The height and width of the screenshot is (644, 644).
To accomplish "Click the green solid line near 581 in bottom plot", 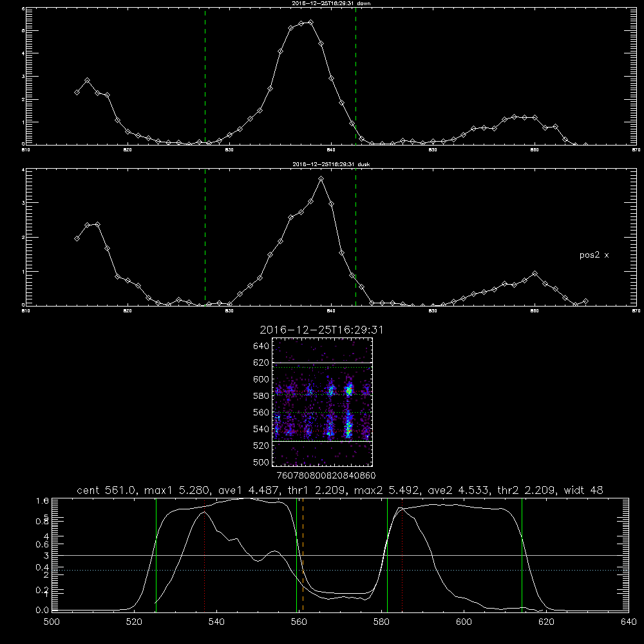I will (x=387, y=554).
